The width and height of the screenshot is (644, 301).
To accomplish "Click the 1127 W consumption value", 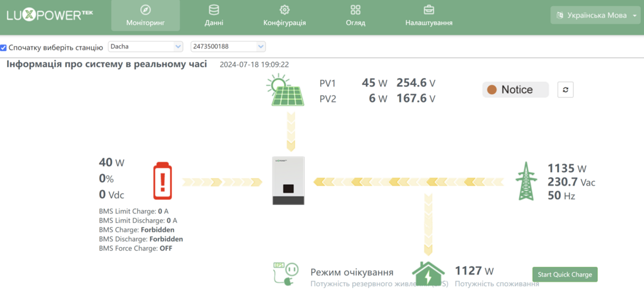I will [475, 271].
